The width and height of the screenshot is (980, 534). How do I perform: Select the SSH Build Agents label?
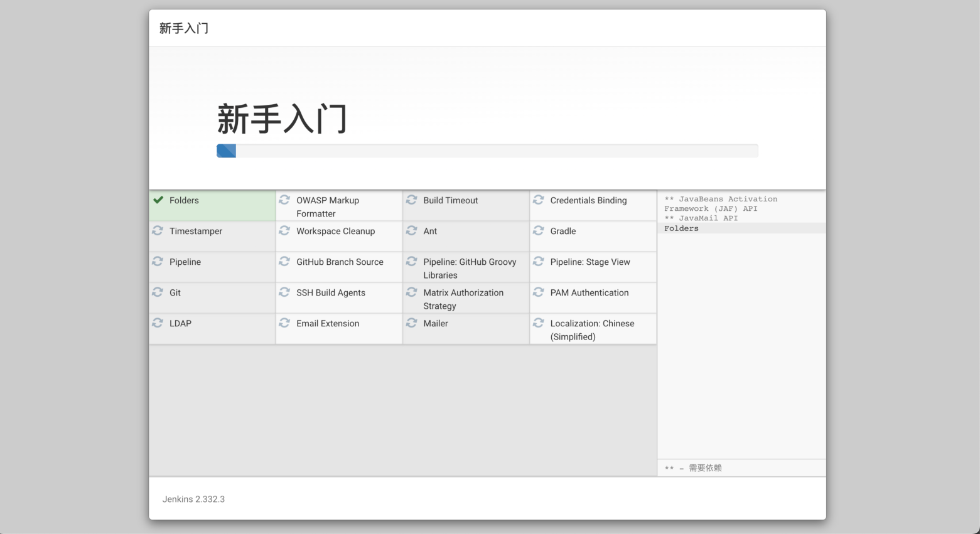(331, 292)
